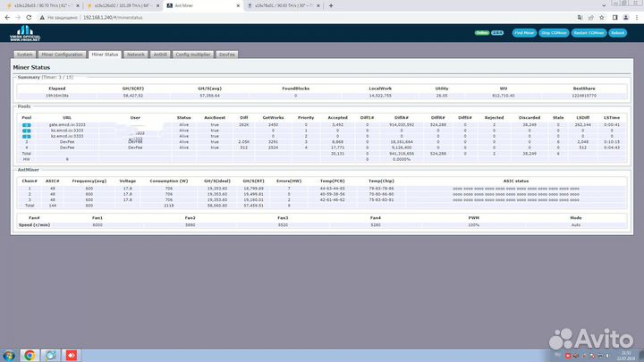Image resolution: width=644 pixels, height=362 pixels.
Task: Click the Find Miner button
Action: coord(523,33)
